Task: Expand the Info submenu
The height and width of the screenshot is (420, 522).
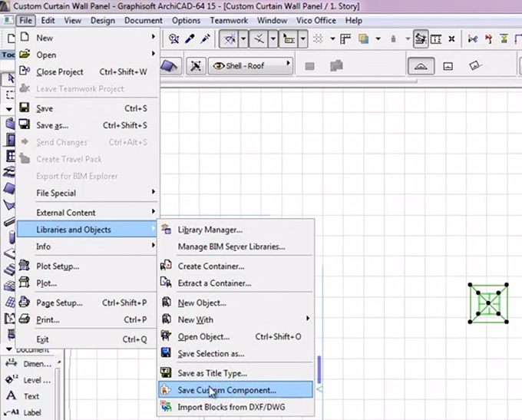Action: (x=87, y=246)
